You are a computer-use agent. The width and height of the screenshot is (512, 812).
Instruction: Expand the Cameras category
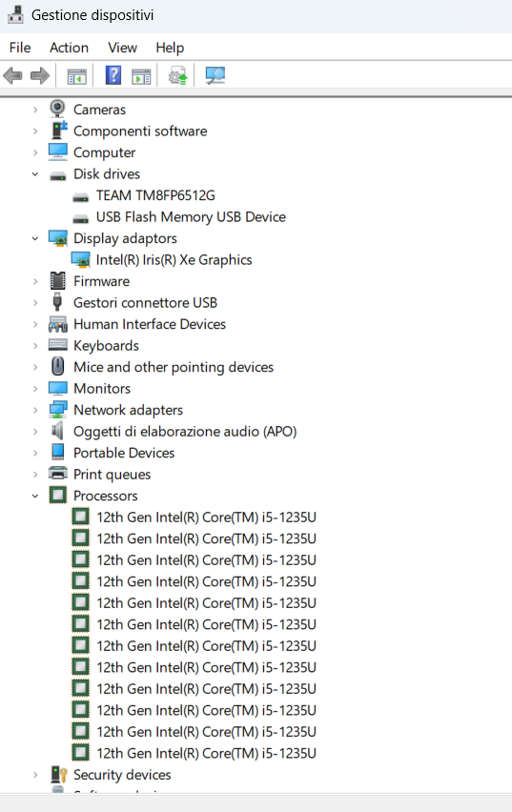(35, 110)
